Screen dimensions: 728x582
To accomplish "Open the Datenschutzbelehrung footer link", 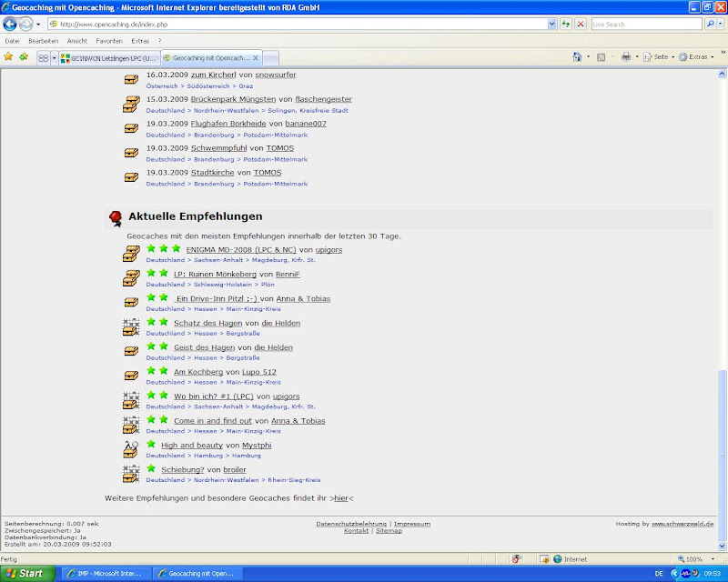I will [x=351, y=524].
